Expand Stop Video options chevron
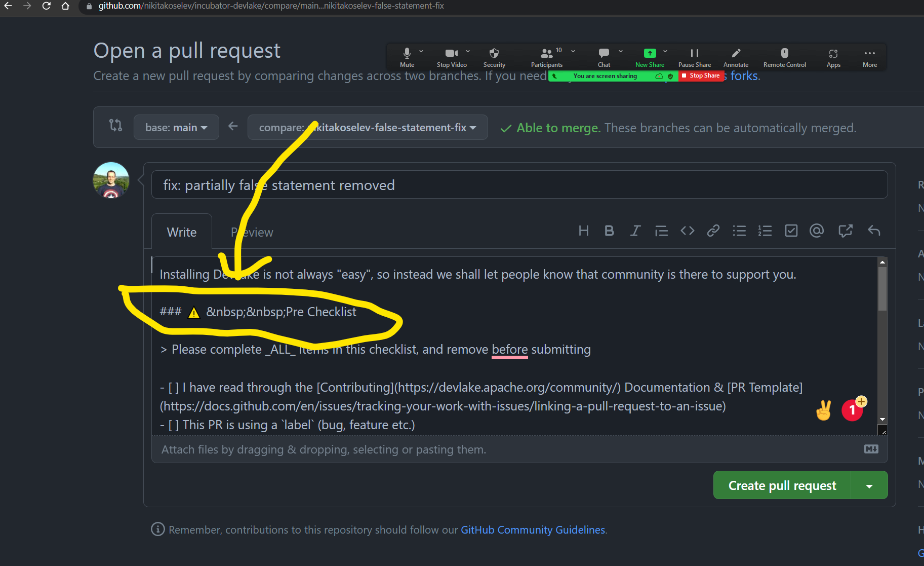Screen dimensions: 924x566 pos(468,51)
